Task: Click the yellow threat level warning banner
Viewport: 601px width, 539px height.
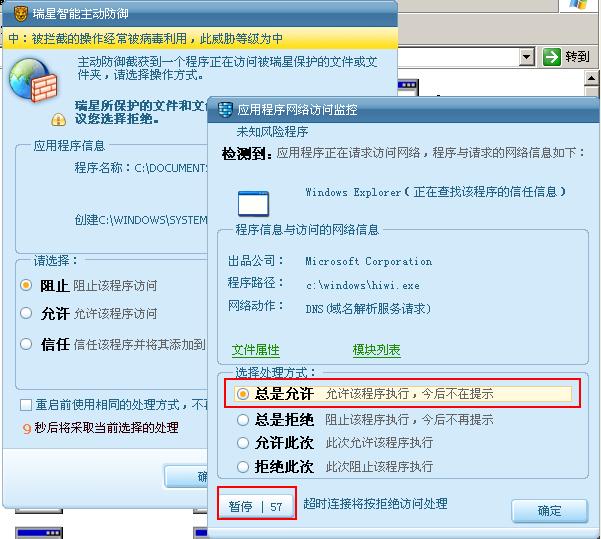Action: pos(200,39)
